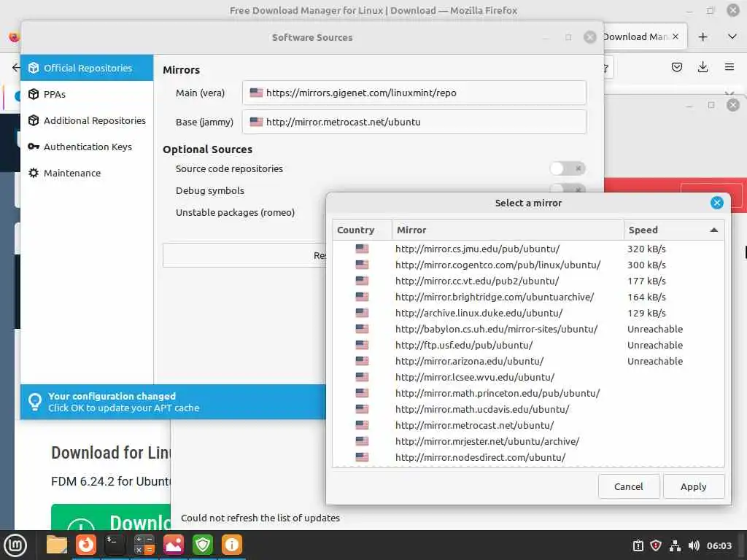Viewport: 747px width, 560px height.
Task: Select mirror.mrjester.net mirror
Action: [x=528, y=441]
